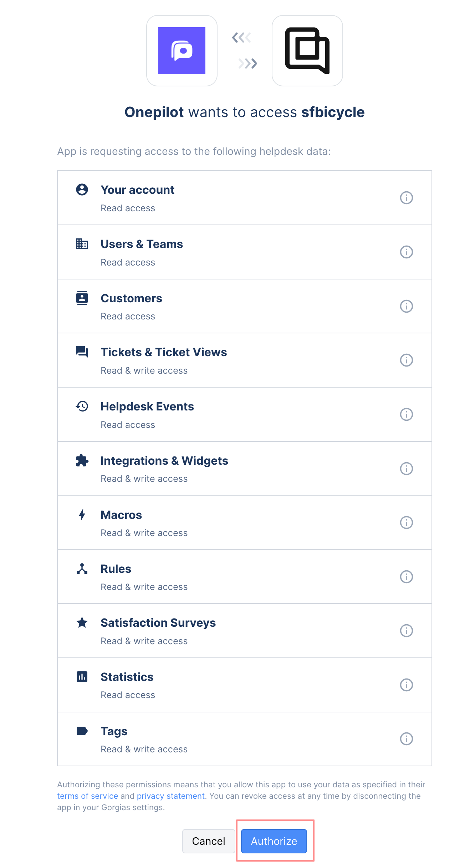The width and height of the screenshot is (475, 868).
Task: Show info for Users & Teams permission
Action: coord(406,252)
